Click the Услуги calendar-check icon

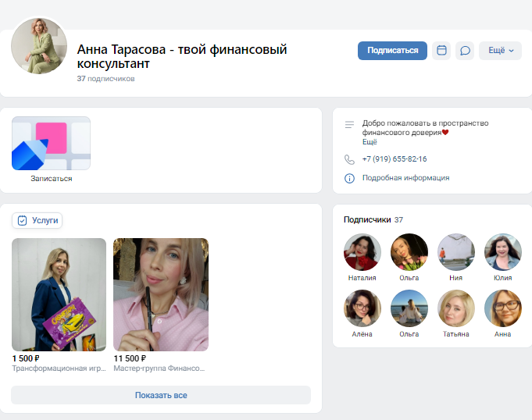(22, 220)
